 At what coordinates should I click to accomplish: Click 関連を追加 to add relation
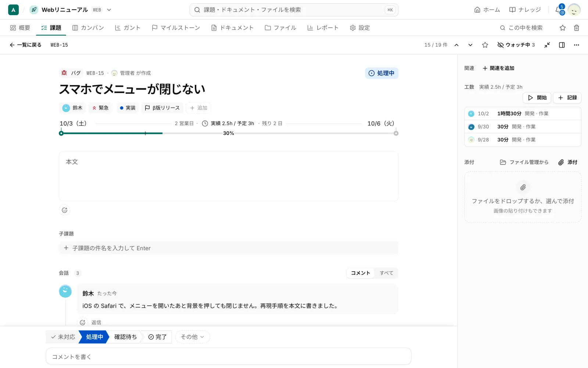(498, 68)
